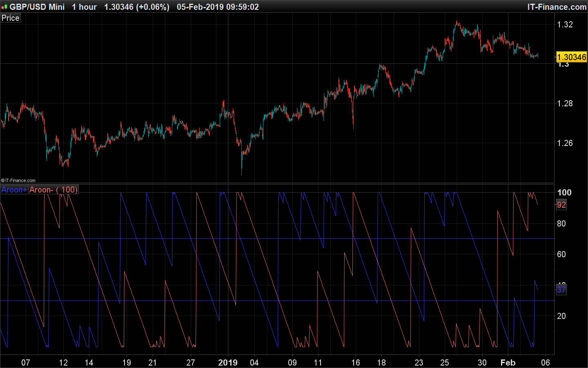Viewport: 588px width, 368px height.
Task: Click the "1 hour" timeframe label
Action: [85, 7]
